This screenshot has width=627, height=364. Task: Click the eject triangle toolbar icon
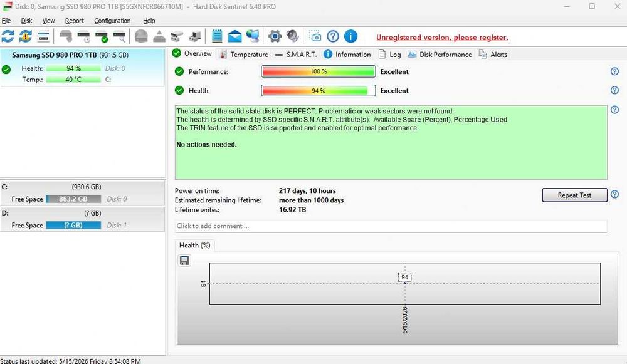159,36
